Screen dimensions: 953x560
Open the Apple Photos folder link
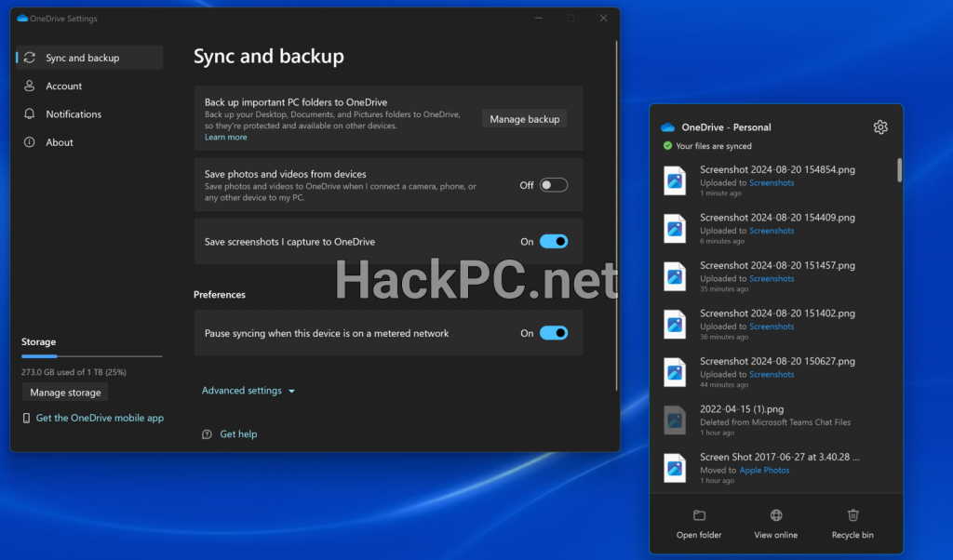(x=764, y=470)
